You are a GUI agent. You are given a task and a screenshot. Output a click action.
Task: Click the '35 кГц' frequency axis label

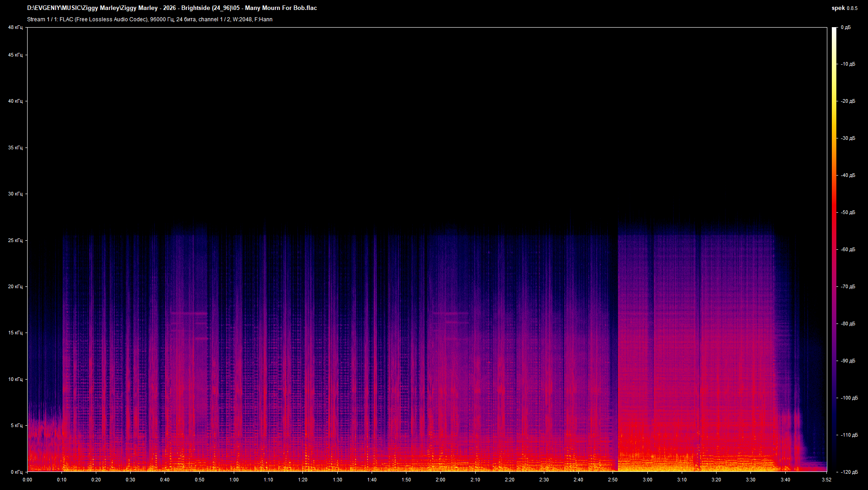[x=15, y=148]
